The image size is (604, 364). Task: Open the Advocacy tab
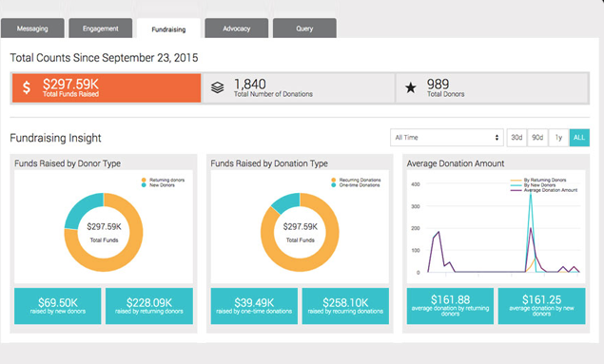click(x=237, y=29)
